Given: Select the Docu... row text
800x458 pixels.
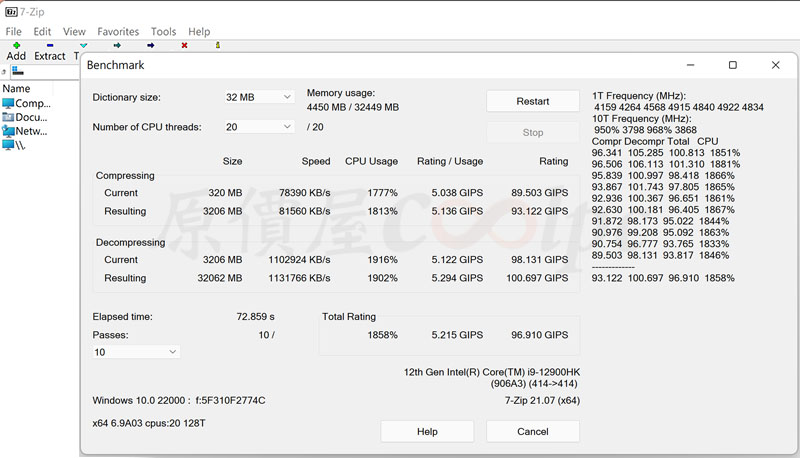Looking at the screenshot, I should (31, 117).
